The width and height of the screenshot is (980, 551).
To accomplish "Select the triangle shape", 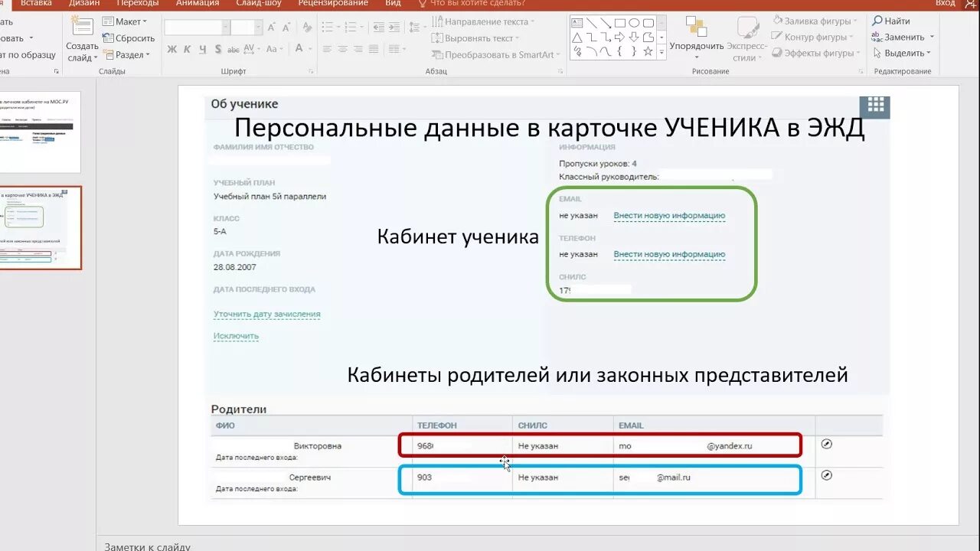I will [577, 37].
